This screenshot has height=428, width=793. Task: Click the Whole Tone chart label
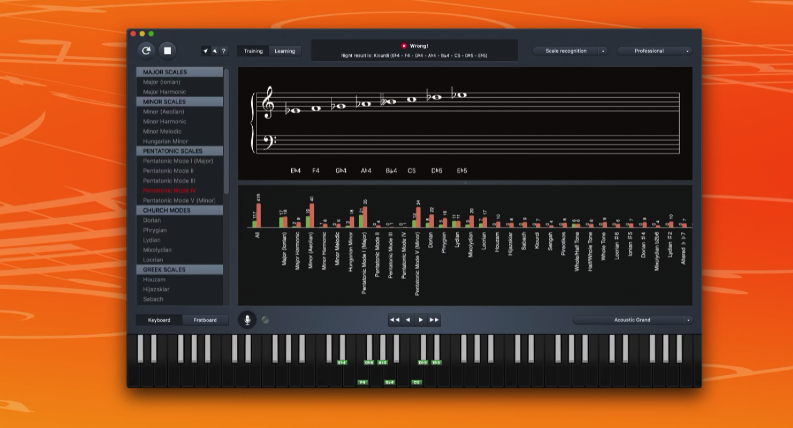[x=603, y=246]
